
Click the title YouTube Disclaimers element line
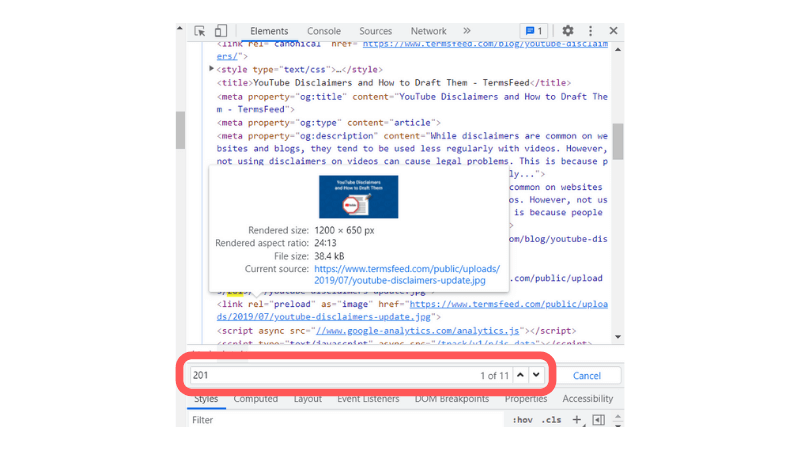click(x=393, y=83)
